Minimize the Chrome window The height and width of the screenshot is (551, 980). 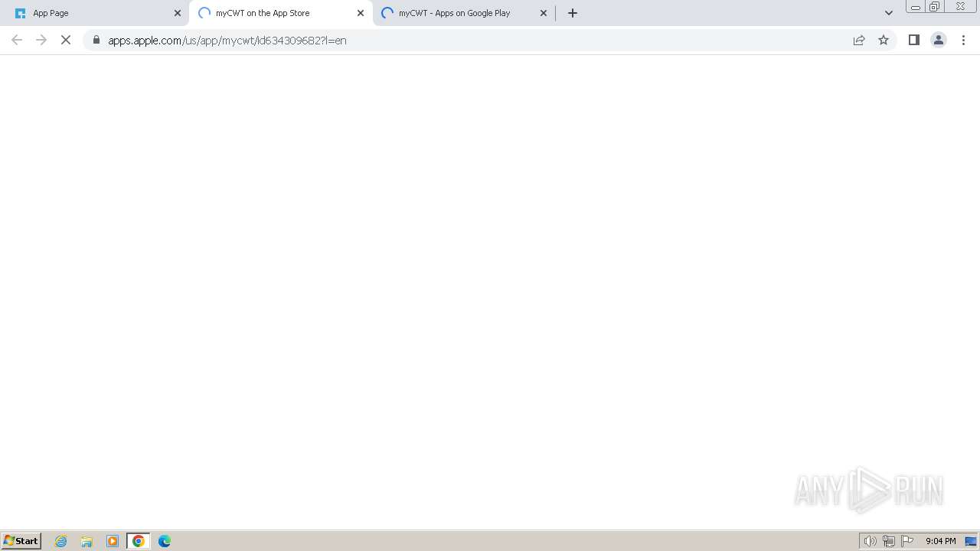coord(916,7)
